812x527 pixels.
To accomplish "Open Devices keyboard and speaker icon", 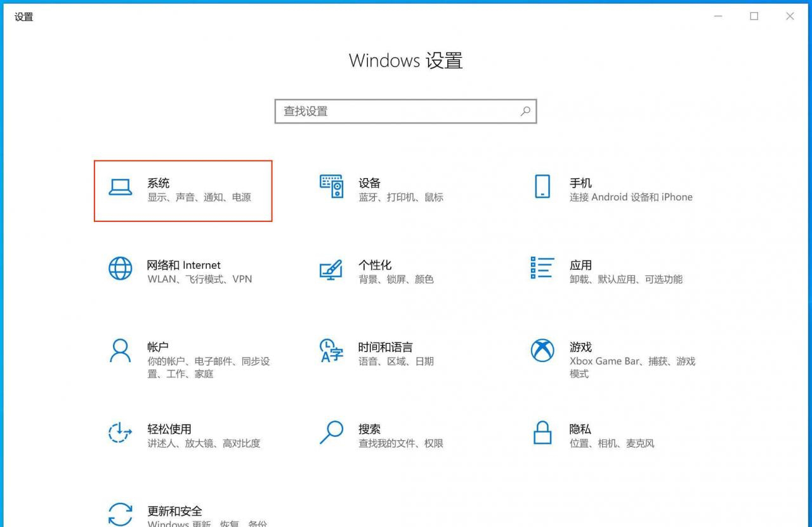I will (331, 186).
